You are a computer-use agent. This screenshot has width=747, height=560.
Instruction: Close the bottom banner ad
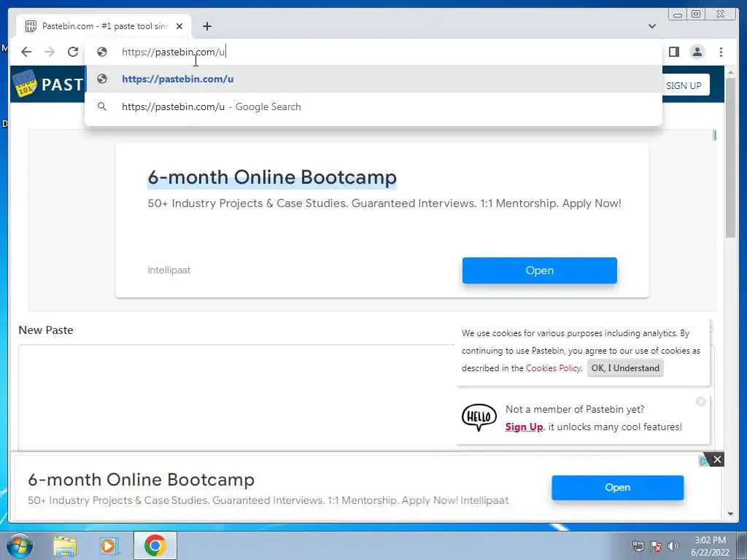(x=717, y=459)
